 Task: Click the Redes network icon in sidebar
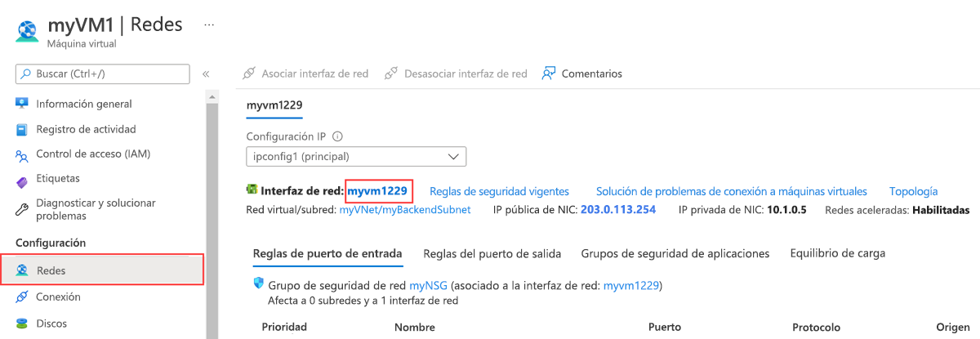click(22, 270)
